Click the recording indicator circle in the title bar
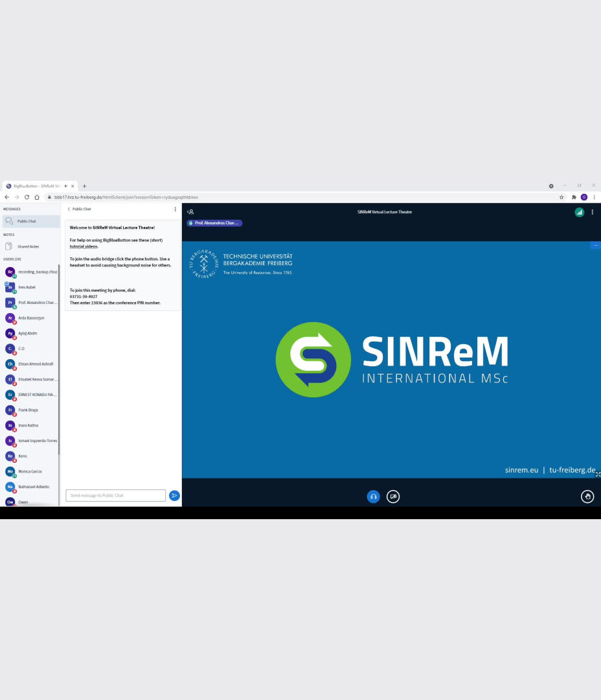 (x=551, y=186)
